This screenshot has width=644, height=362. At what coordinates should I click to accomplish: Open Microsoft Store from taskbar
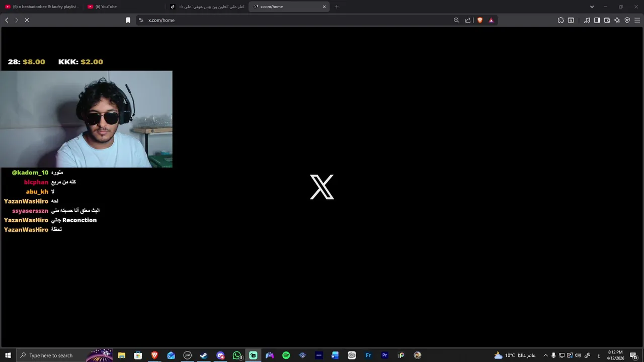138,355
